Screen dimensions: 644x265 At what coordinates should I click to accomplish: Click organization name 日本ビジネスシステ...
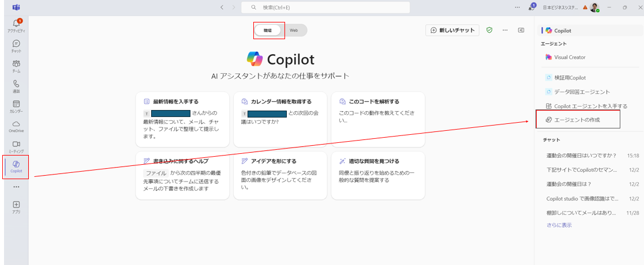pyautogui.click(x=560, y=7)
